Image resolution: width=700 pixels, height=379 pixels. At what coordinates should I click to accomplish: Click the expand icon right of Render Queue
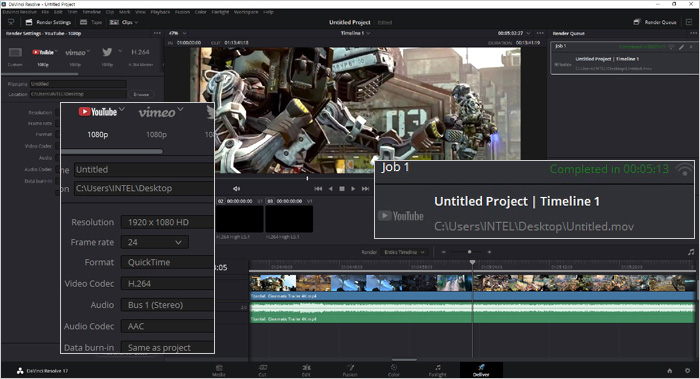(x=689, y=22)
